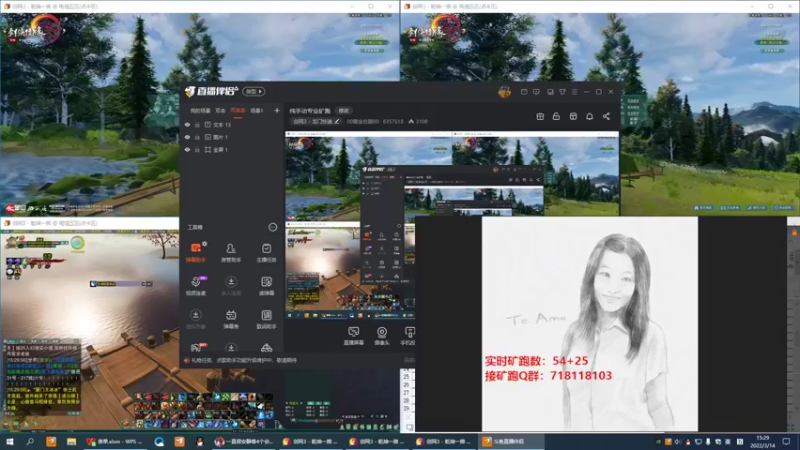The width and height of the screenshot is (800, 450).
Task: Open the 视频连麦 microphone tool
Action: [195, 286]
